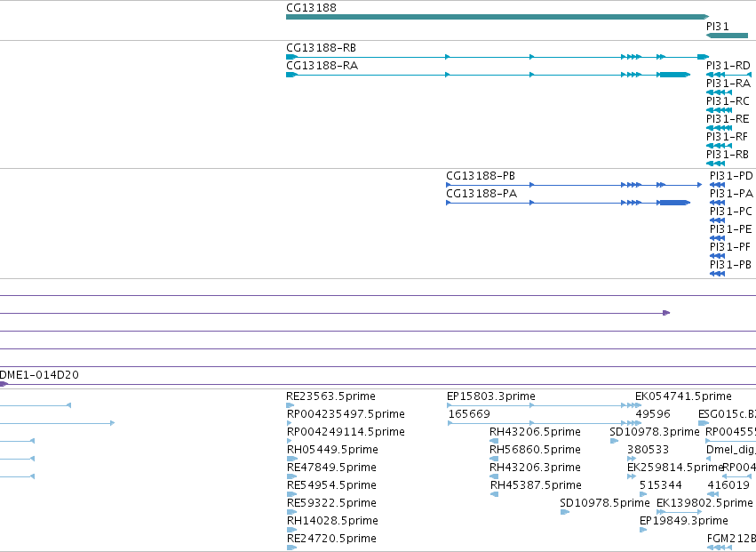Select the RH45387.5prime EST arrow
This screenshot has width=756, height=552.
tap(494, 494)
